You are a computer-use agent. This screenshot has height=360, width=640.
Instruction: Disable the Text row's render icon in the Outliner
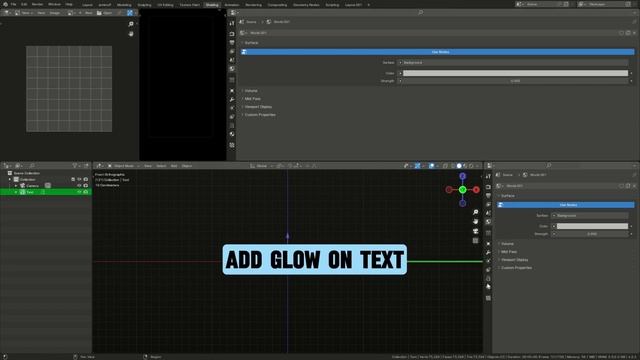coord(86,192)
